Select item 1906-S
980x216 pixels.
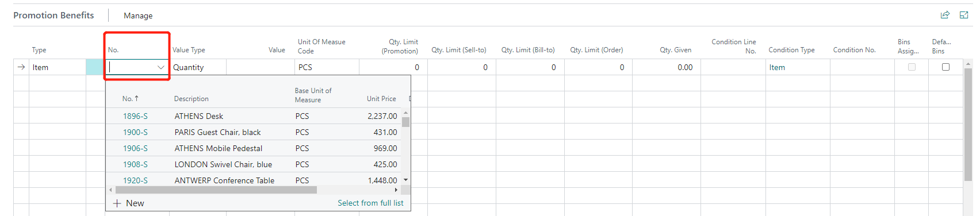click(x=135, y=148)
